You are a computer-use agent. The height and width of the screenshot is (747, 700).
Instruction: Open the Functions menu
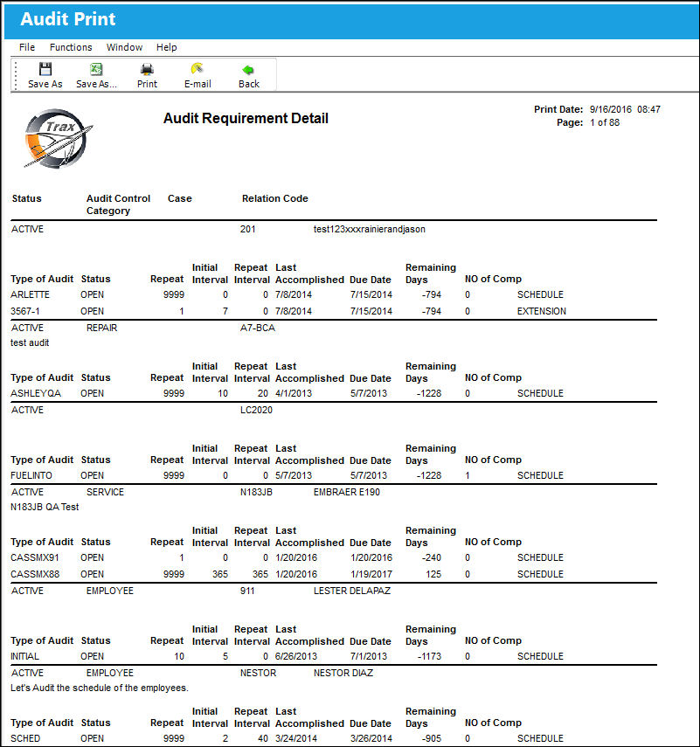click(x=71, y=47)
